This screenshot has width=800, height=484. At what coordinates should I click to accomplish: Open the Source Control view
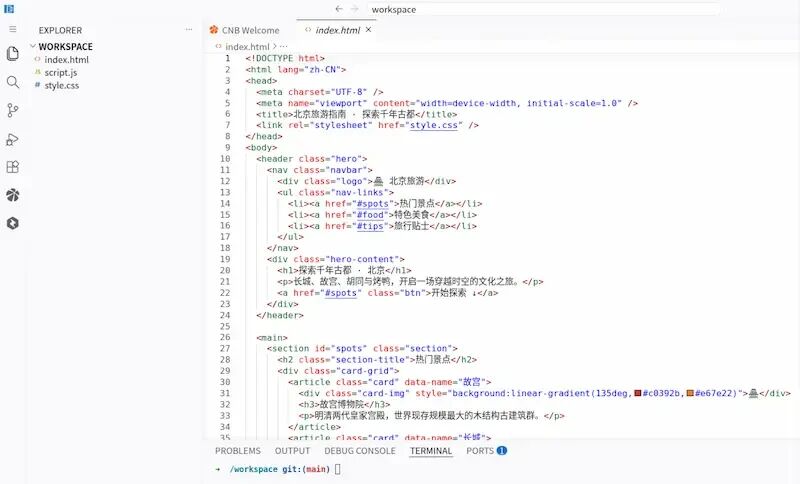coord(13,110)
